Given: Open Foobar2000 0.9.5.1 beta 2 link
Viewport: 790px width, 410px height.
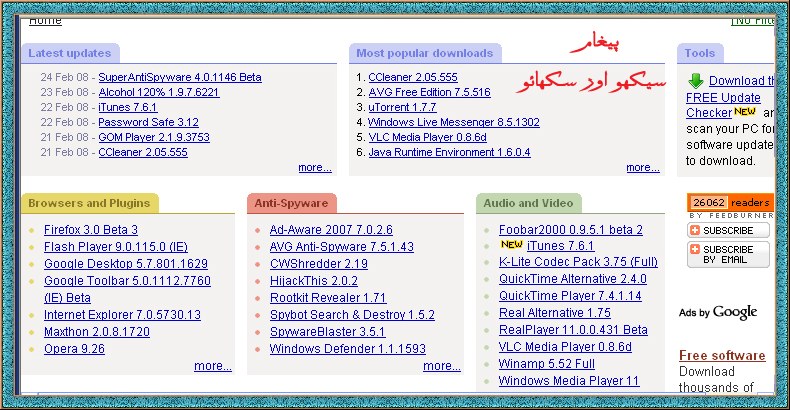Looking at the screenshot, I should (571, 230).
